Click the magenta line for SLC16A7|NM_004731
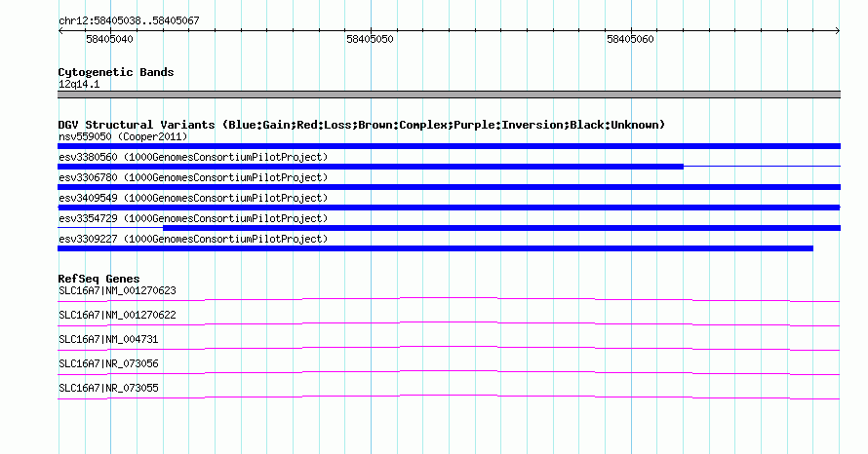The image size is (868, 454). 449,349
